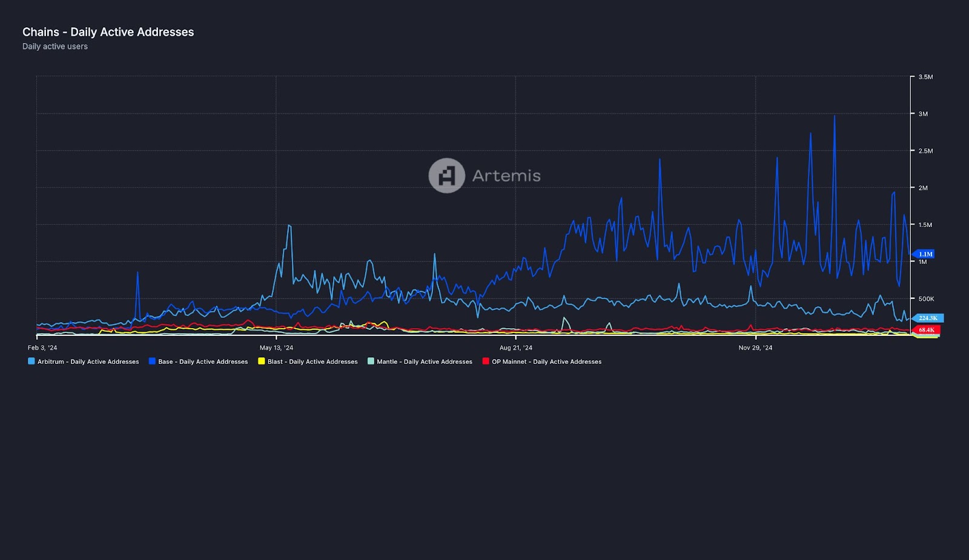Click the red OP Mainnet legend swatch
Screen dimensions: 969x560
point(486,361)
